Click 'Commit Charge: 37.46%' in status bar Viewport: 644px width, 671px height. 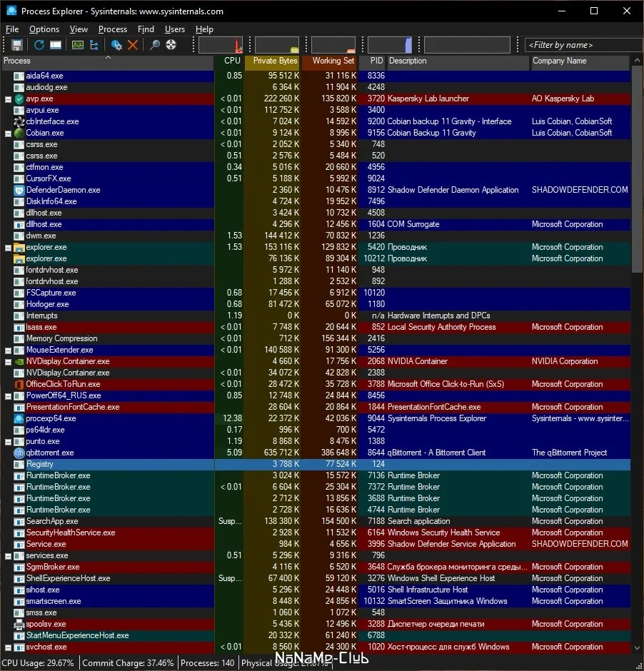click(x=128, y=663)
